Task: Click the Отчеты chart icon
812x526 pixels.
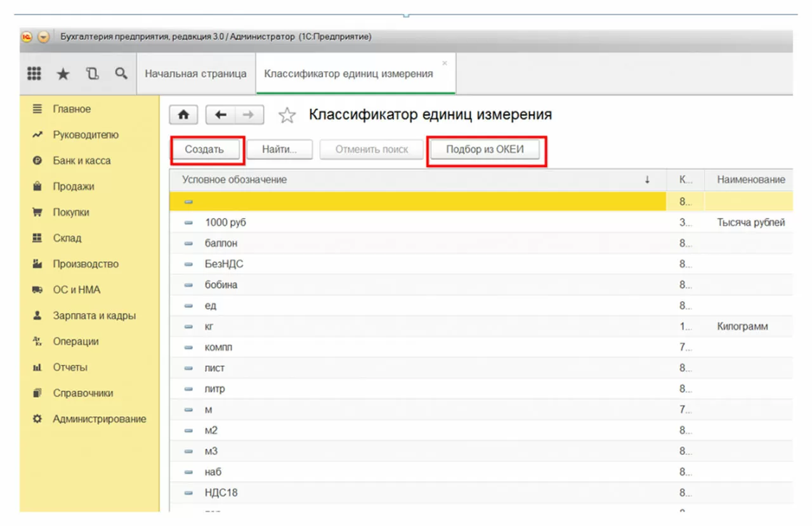Action: pos(37,367)
